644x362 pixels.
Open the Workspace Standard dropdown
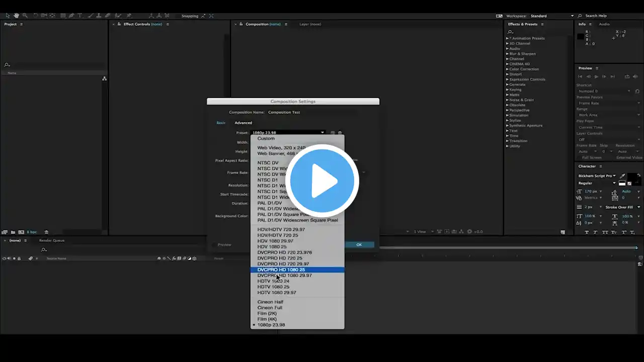552,16
